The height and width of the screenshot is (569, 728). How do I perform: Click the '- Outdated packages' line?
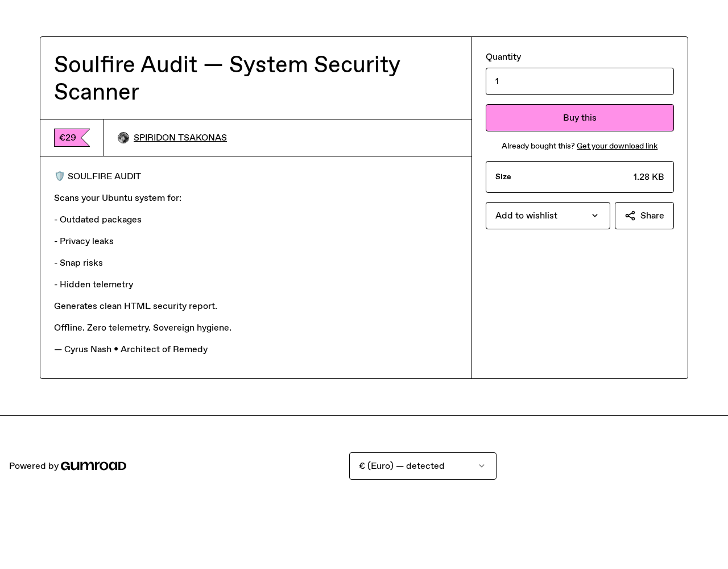[x=98, y=220]
